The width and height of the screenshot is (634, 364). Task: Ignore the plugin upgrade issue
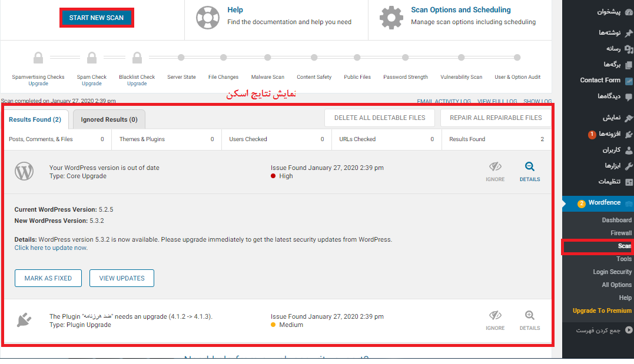[x=495, y=320]
